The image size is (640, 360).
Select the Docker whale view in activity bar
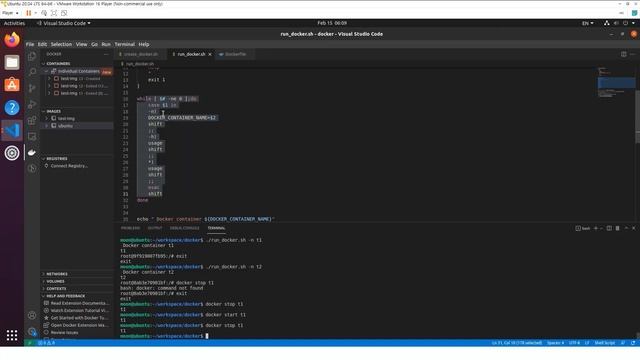point(32,152)
